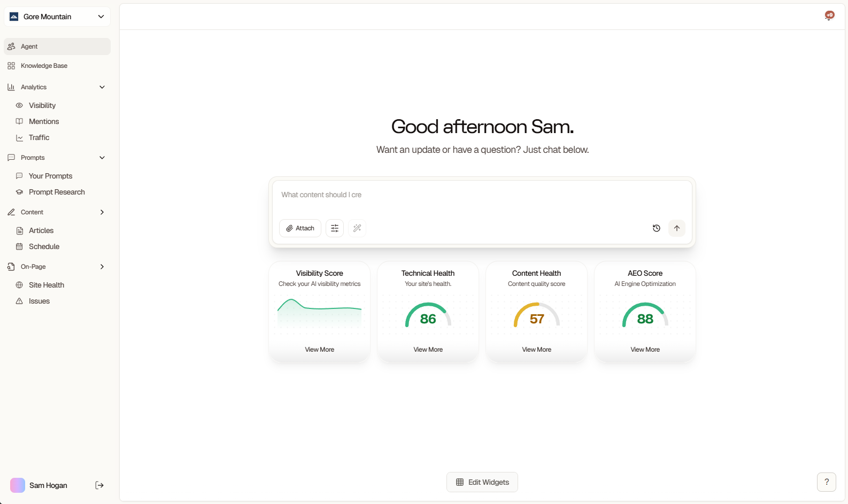
Task: View More on Technical Health card
Action: point(428,350)
